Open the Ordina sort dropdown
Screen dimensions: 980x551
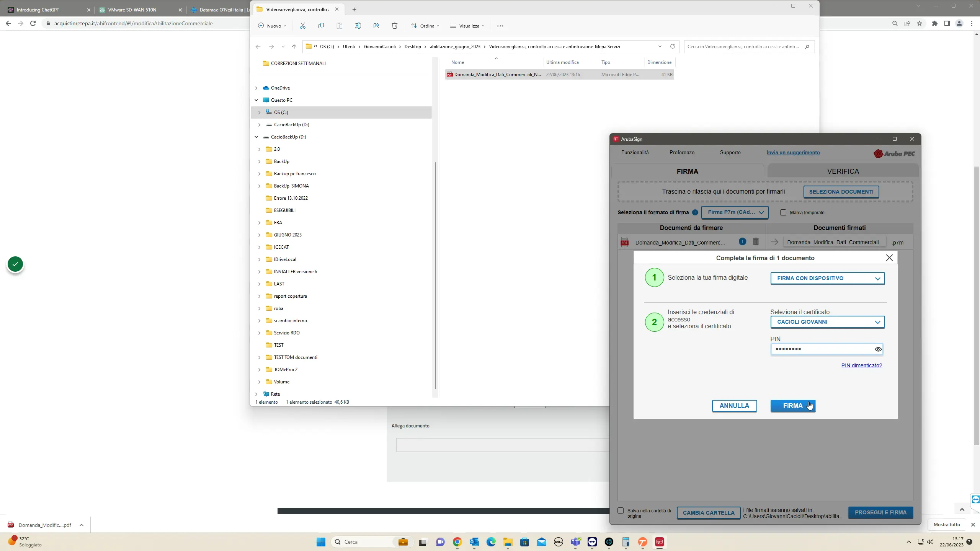[425, 26]
